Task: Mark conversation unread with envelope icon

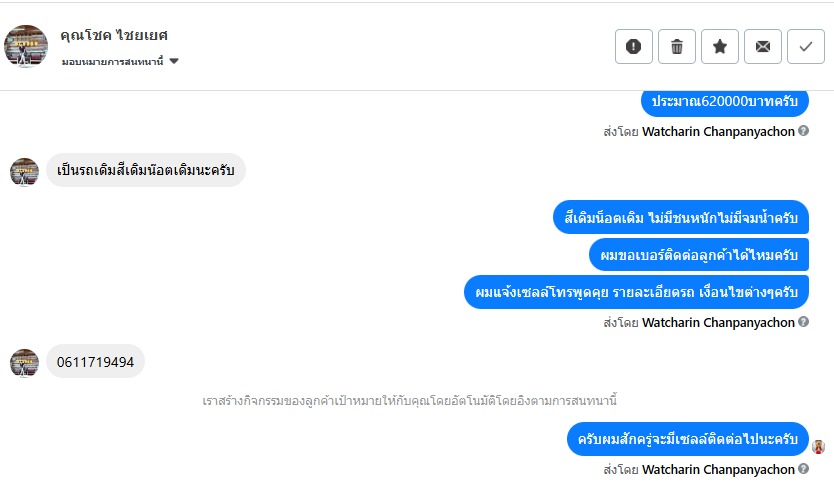Action: point(762,46)
